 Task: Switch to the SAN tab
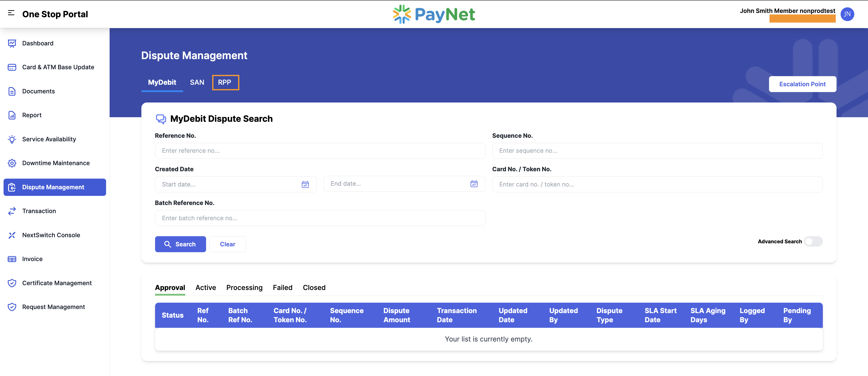click(197, 82)
